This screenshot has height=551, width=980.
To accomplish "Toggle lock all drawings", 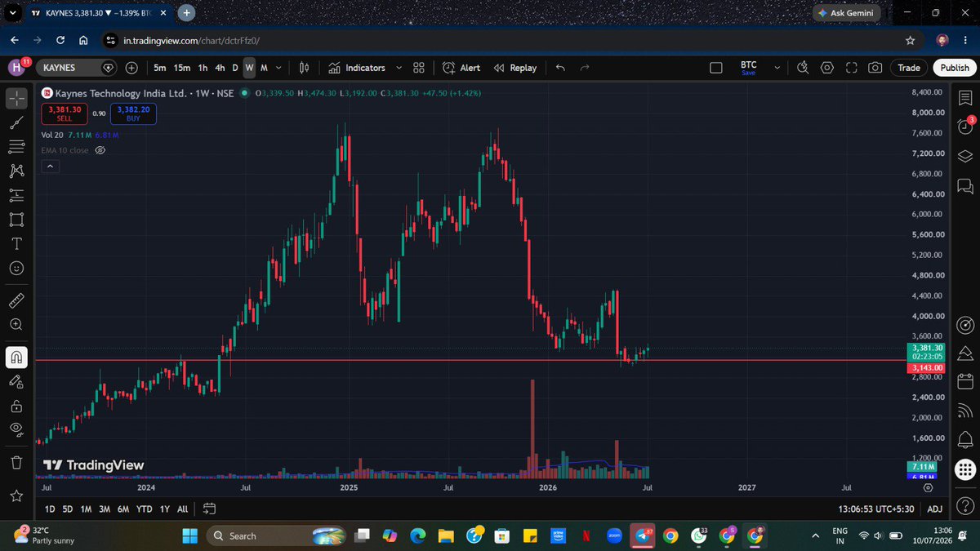I will click(16, 405).
